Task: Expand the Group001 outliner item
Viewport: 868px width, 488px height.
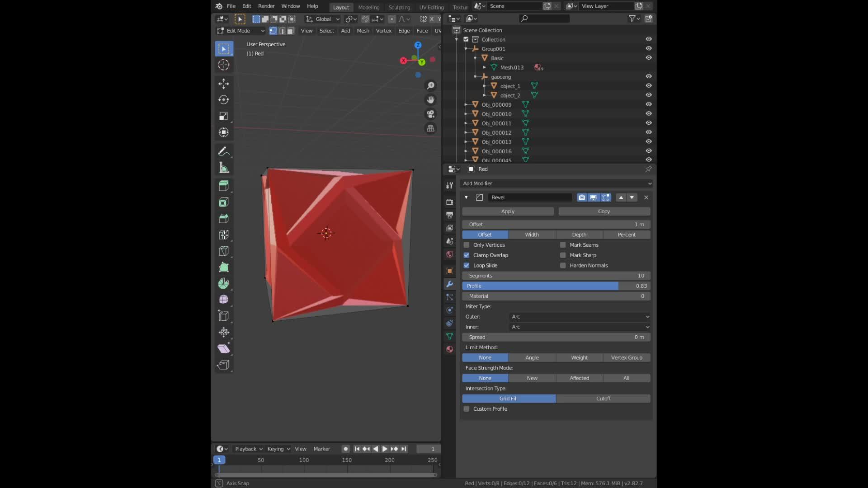Action: pos(466,48)
